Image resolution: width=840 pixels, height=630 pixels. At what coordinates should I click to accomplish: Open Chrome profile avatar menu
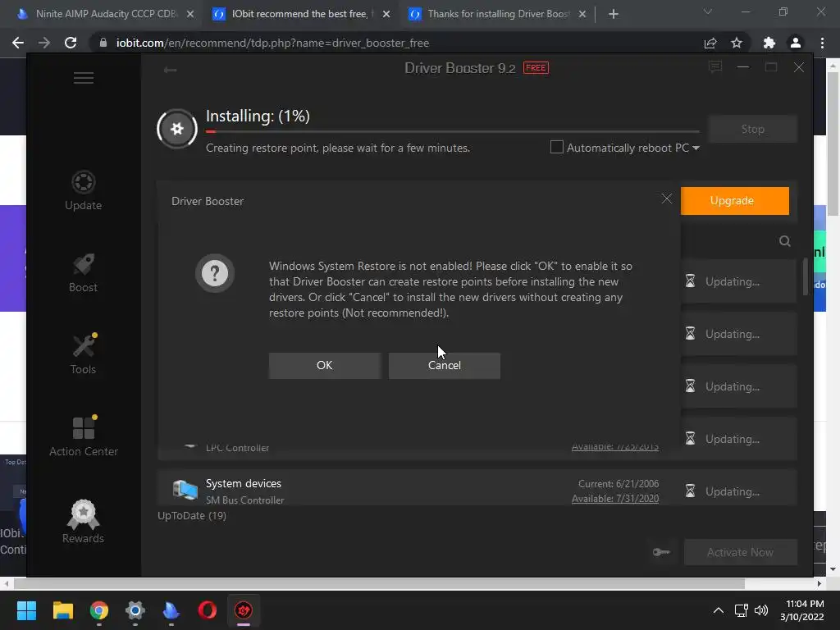[x=796, y=43]
